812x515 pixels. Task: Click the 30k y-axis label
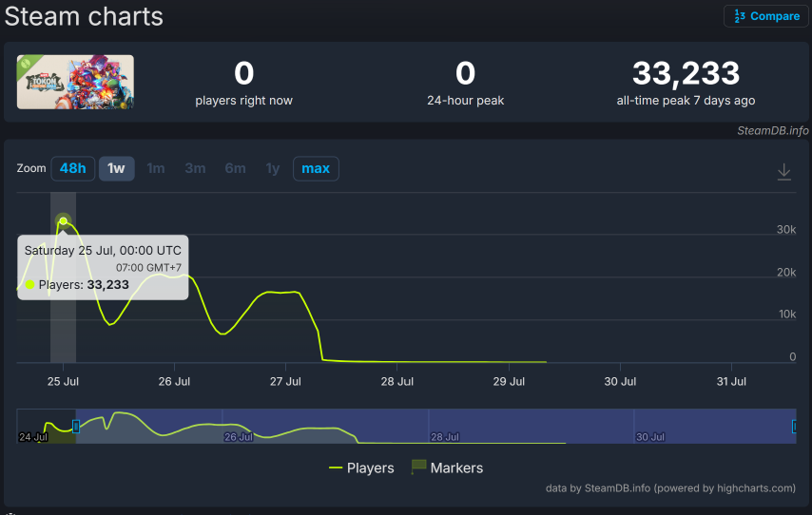pos(786,229)
